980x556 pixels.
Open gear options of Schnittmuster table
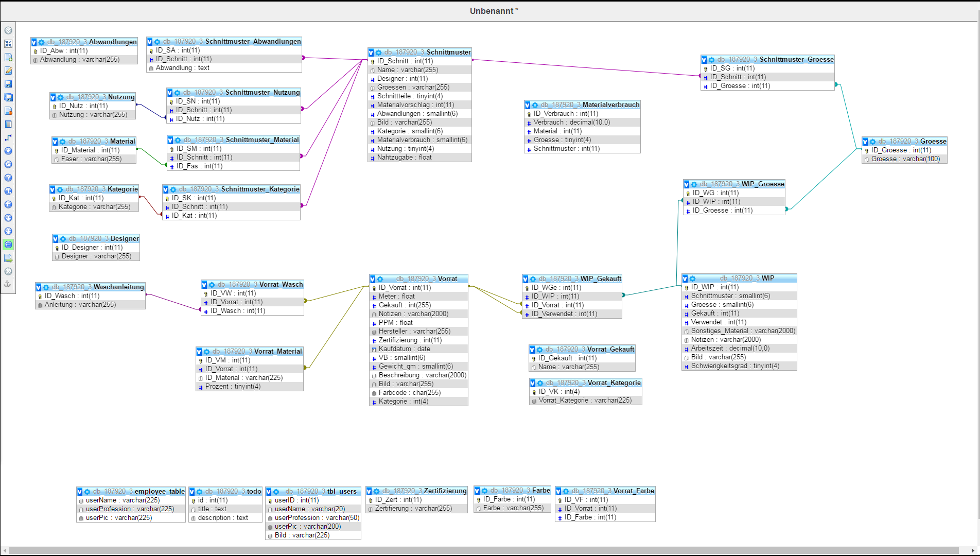(x=378, y=53)
